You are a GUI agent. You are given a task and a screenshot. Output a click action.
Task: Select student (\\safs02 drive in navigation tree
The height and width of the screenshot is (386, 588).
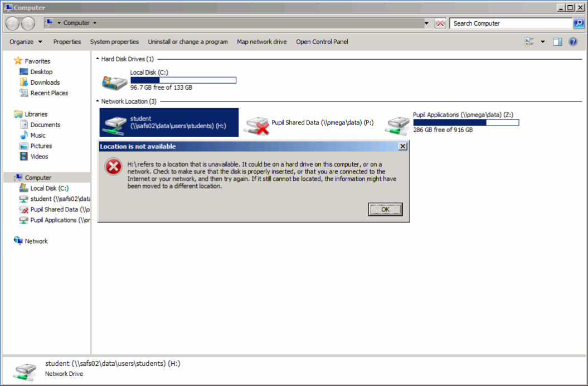coord(60,199)
